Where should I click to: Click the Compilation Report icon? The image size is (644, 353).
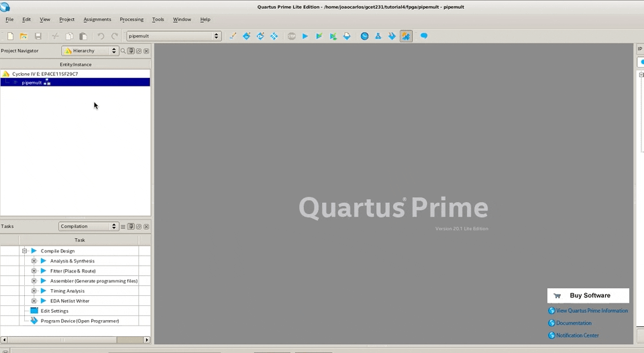347,36
